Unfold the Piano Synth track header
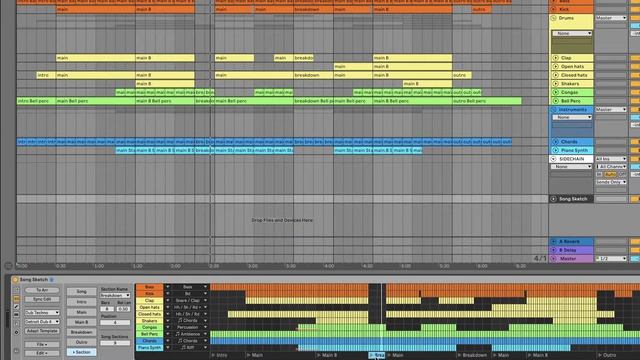640x360 pixels. (556, 150)
